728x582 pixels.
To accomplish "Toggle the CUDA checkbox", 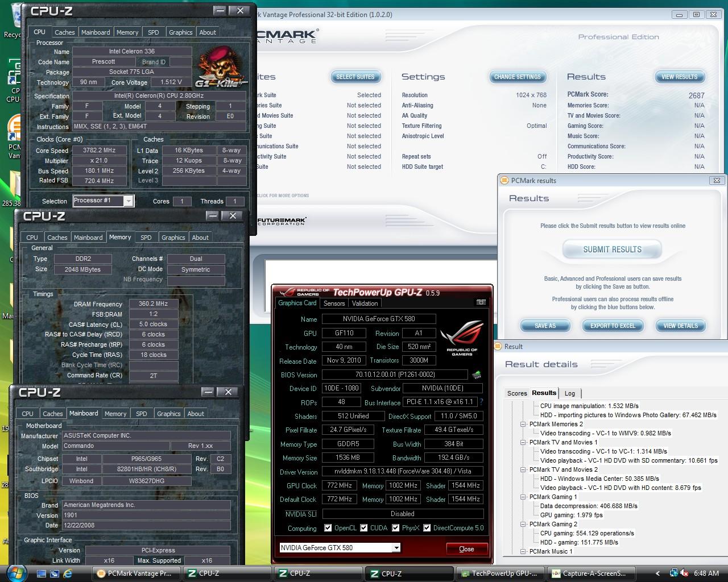I will (363, 527).
